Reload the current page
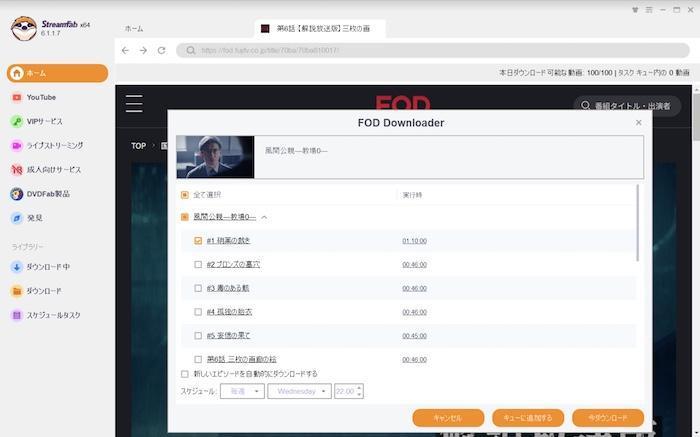700x437 pixels. [162, 50]
